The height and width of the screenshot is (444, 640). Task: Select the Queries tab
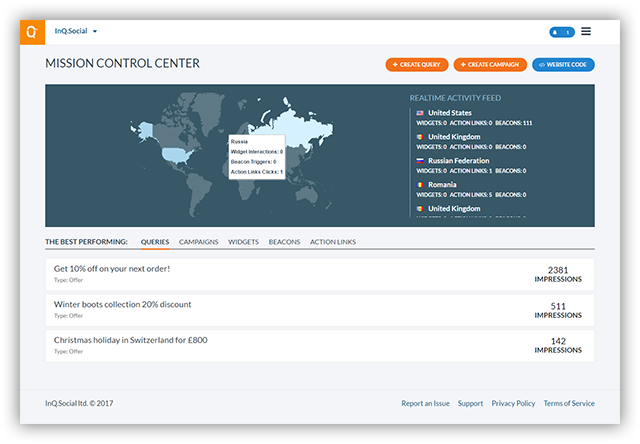pos(155,242)
